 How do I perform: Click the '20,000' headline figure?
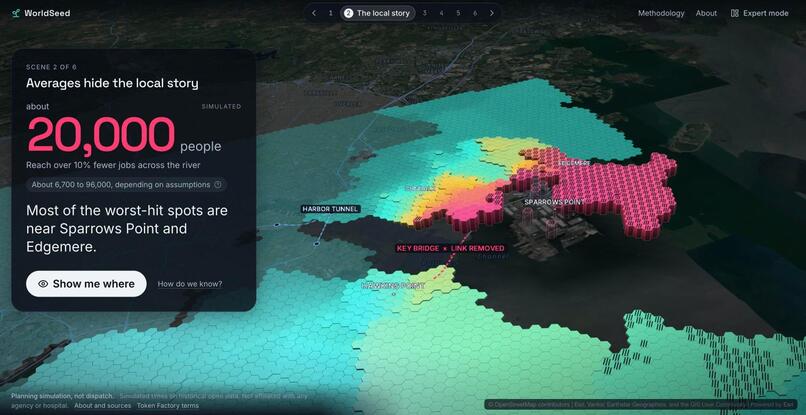click(x=101, y=135)
